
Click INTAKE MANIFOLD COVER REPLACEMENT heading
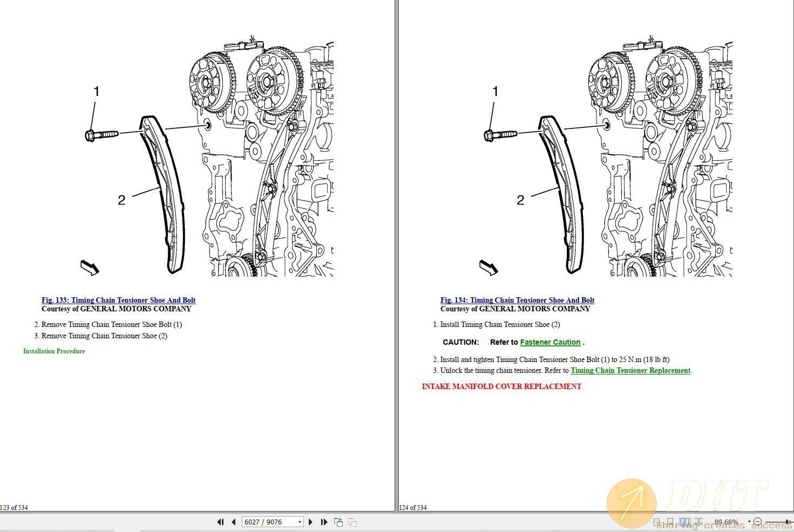click(501, 386)
